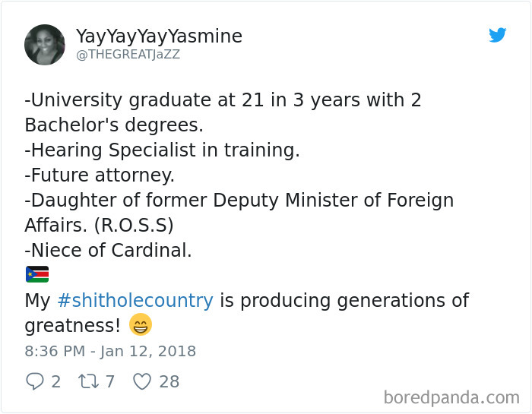Click the @THEGREATJaZZ handle

[128, 55]
